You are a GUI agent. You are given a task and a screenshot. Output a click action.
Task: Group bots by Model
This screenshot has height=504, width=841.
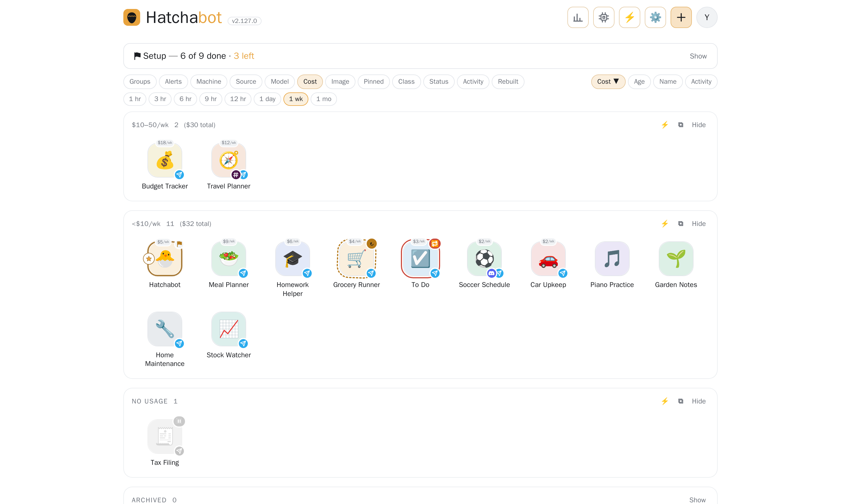click(279, 81)
